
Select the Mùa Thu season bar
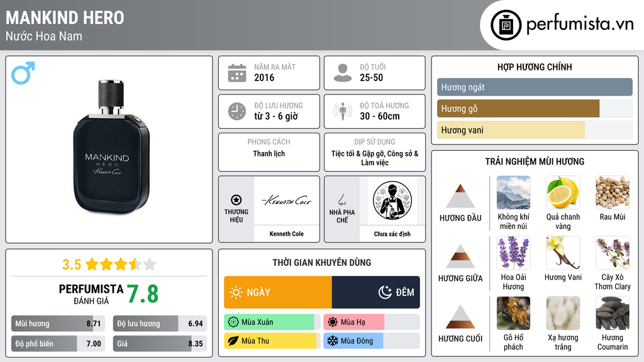coord(272,341)
